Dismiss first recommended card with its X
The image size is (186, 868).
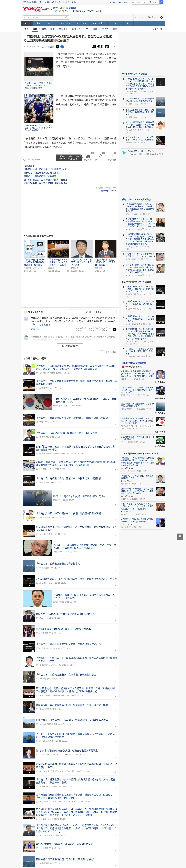coord(44,271)
